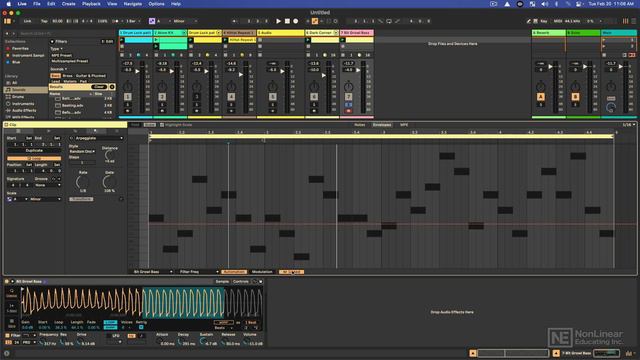The image size is (640, 360).
Task: Select Favorites in Collections
Action: (x=20, y=49)
